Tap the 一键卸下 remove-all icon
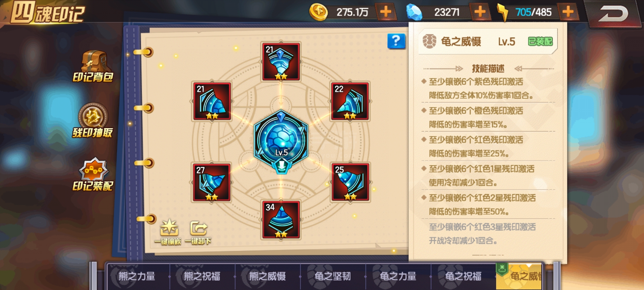This screenshot has width=644, height=290. (x=198, y=233)
